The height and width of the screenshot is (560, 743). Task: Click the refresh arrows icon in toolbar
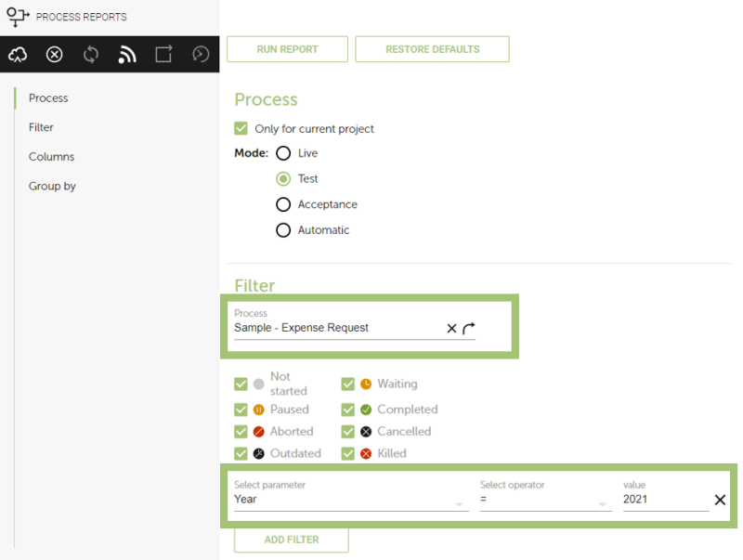pyautogui.click(x=90, y=55)
